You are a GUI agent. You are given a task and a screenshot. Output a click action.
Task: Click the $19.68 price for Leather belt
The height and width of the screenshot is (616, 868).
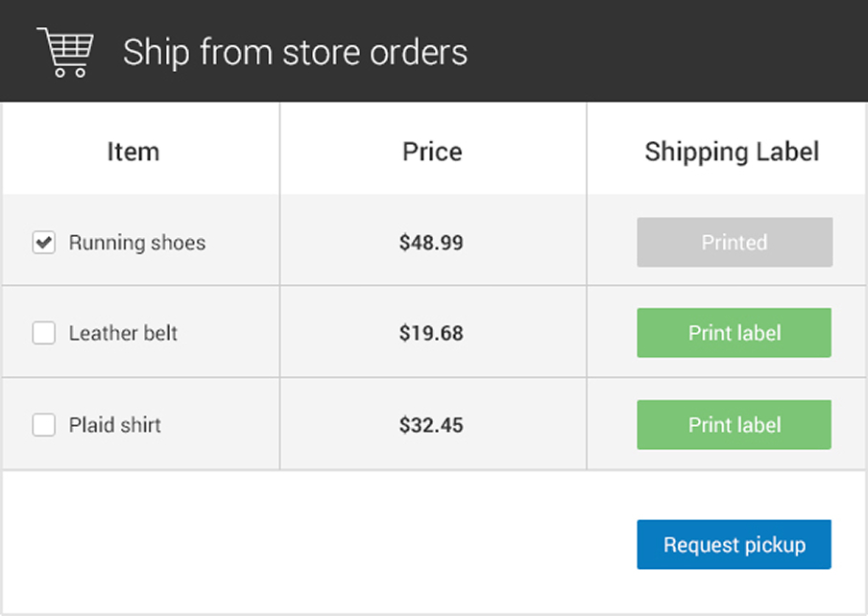432,333
